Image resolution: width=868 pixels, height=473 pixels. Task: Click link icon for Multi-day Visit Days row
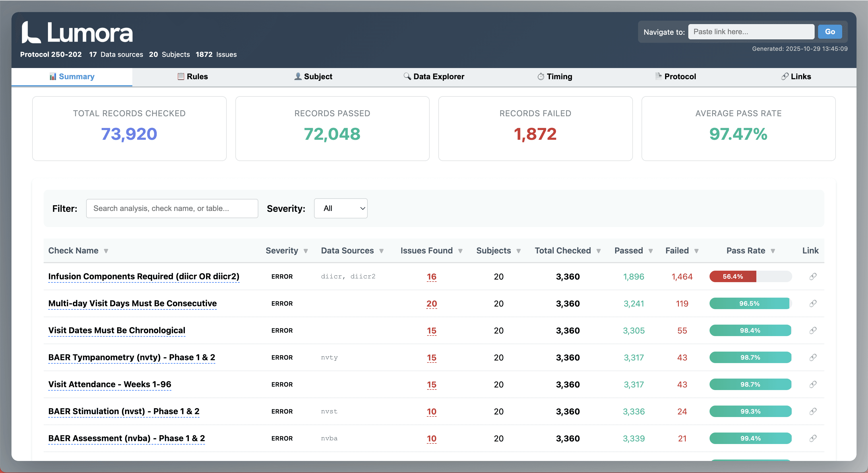click(813, 304)
